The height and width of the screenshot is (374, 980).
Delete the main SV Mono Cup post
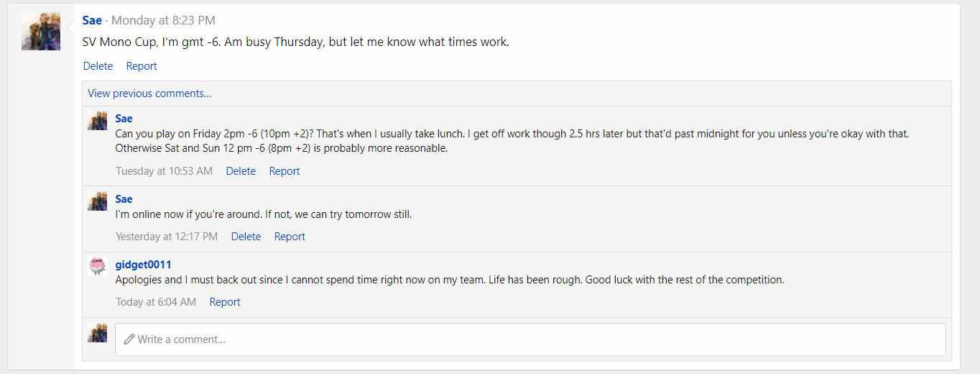[98, 66]
